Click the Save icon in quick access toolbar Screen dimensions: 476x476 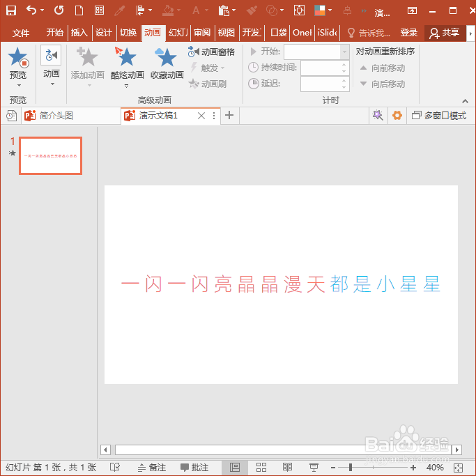pos(11,10)
